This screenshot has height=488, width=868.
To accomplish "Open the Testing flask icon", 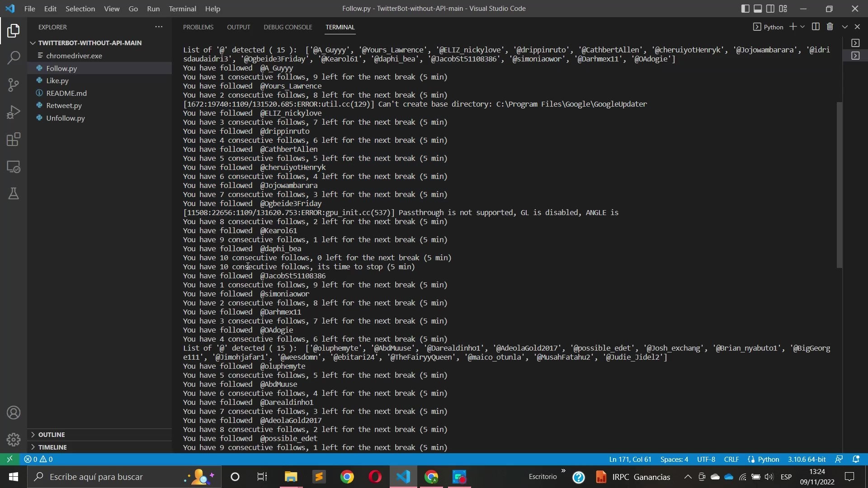I will tap(14, 194).
